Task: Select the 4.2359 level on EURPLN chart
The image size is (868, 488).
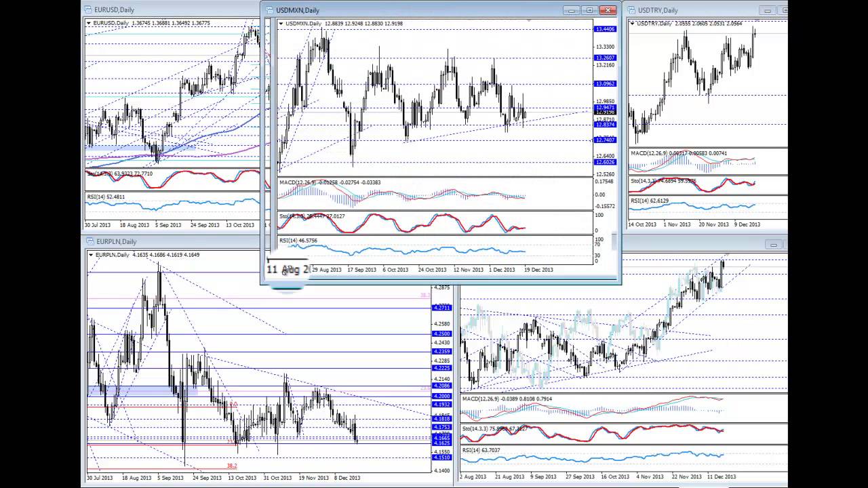Action: 441,351
